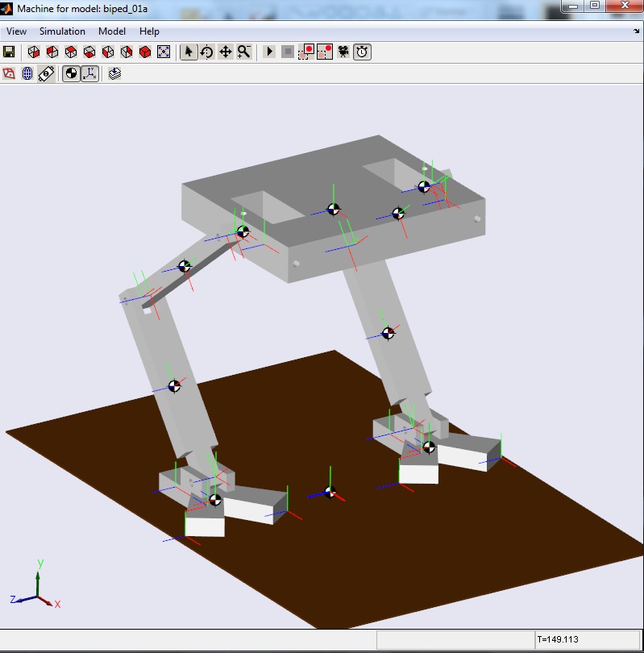This screenshot has height=653, width=644.
Task: Select the first standard cube view icon
Action: pyautogui.click(x=33, y=52)
